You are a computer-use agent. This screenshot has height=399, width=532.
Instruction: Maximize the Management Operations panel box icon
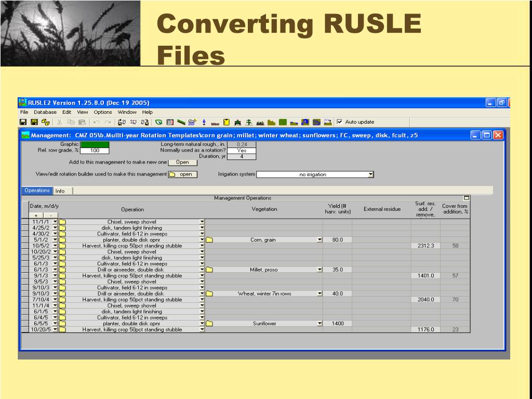(467, 198)
